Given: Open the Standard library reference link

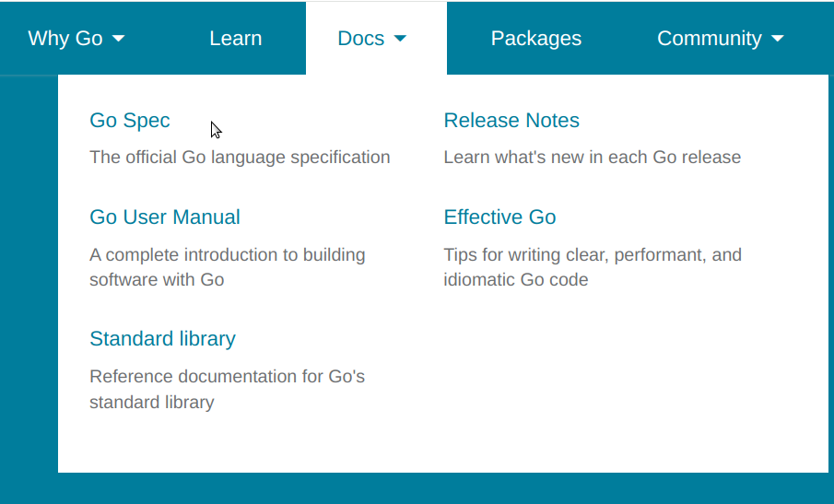Looking at the screenshot, I should pos(162,339).
